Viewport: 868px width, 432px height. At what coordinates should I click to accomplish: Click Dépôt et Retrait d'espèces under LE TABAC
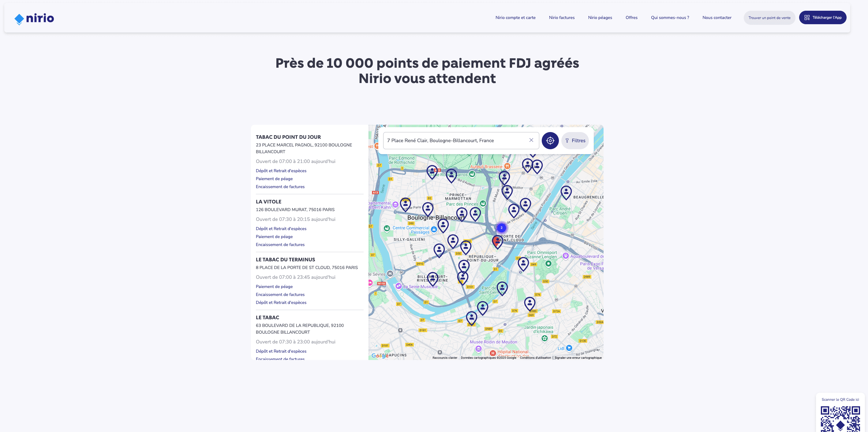click(281, 351)
